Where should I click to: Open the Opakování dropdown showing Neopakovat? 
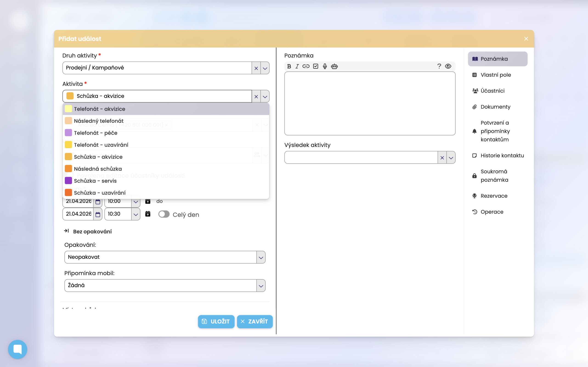pos(261,257)
